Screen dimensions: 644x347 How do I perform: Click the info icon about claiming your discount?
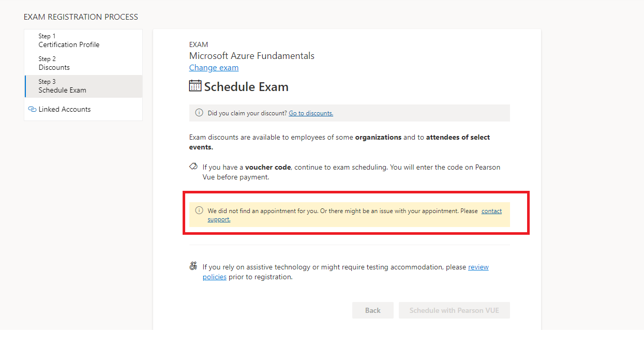199,112
